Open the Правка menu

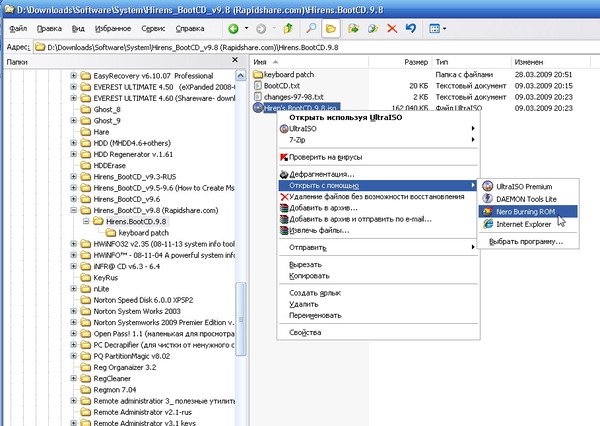49,29
